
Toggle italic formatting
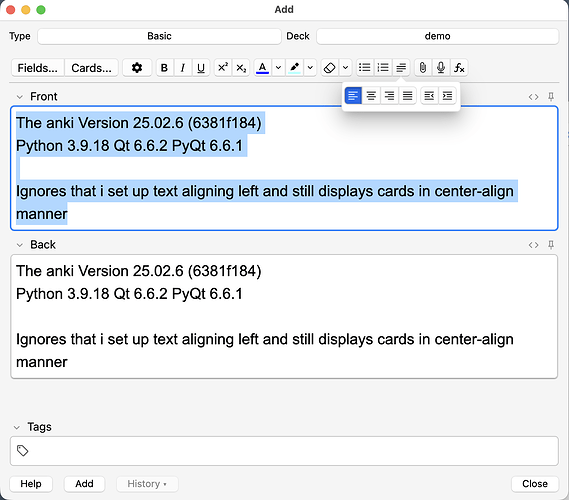[183, 68]
